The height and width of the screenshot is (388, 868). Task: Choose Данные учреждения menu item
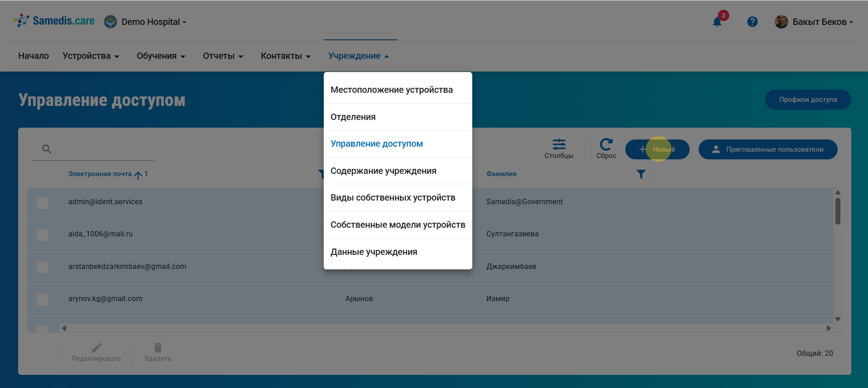[x=374, y=252]
